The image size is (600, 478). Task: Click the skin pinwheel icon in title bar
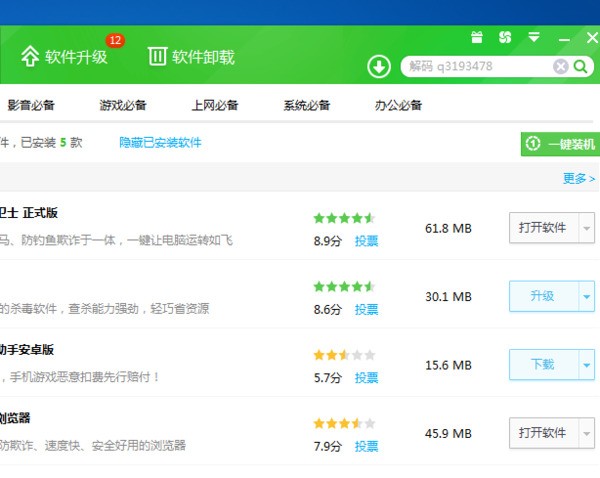pos(505,37)
